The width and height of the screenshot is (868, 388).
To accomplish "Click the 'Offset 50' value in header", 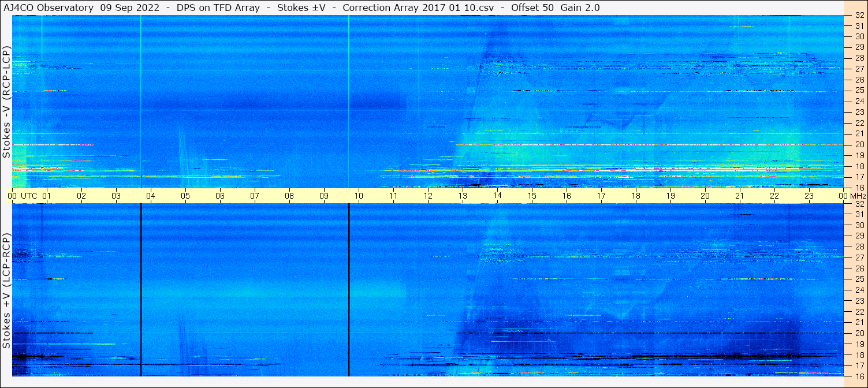I will pos(531,8).
